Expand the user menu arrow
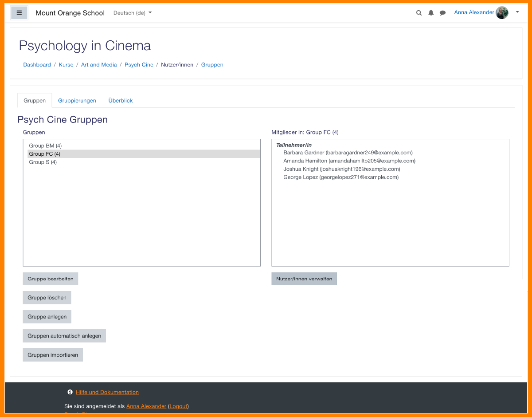 (x=517, y=12)
